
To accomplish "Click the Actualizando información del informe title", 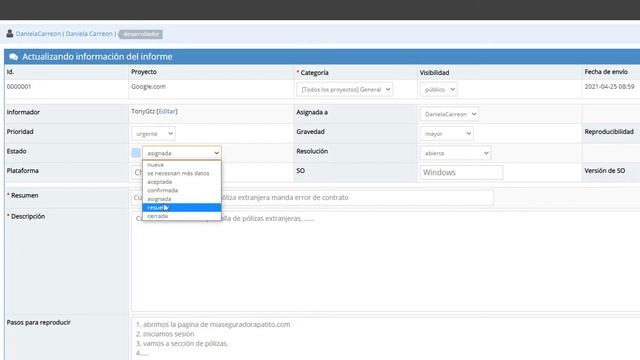I will coord(97,57).
